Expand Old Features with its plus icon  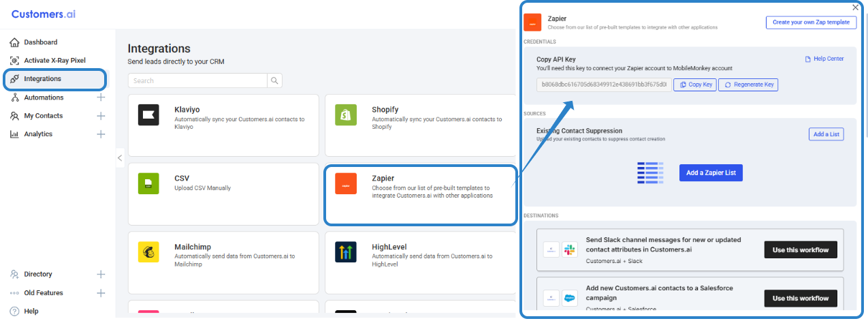coord(101,293)
